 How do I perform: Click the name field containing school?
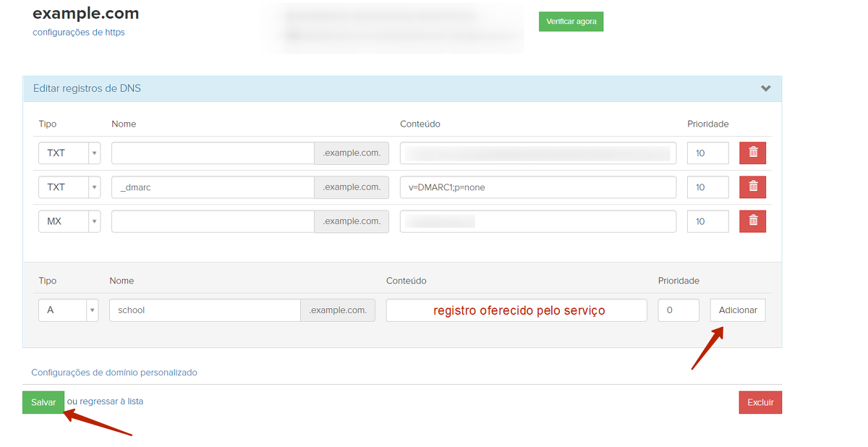point(204,310)
